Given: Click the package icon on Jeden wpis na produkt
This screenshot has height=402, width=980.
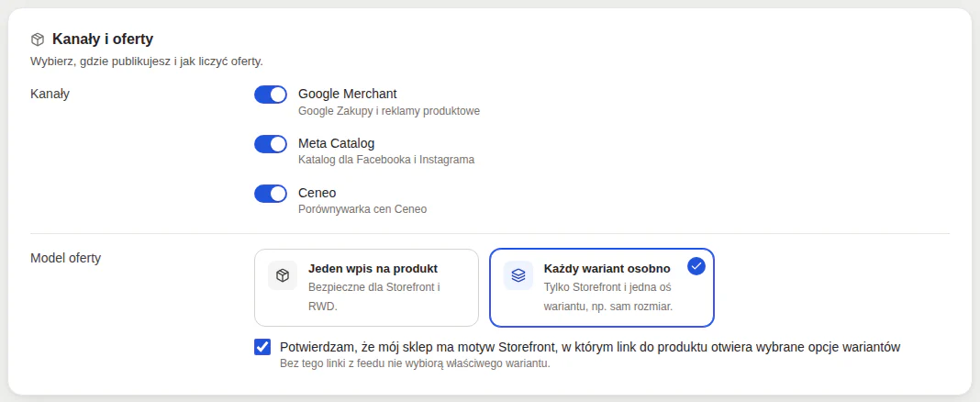Looking at the screenshot, I should [x=283, y=275].
